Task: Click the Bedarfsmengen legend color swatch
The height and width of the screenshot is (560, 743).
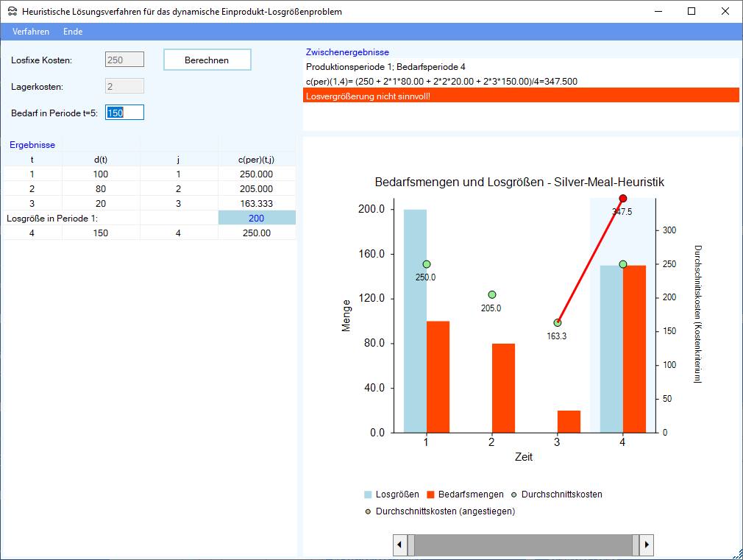Action: point(431,495)
